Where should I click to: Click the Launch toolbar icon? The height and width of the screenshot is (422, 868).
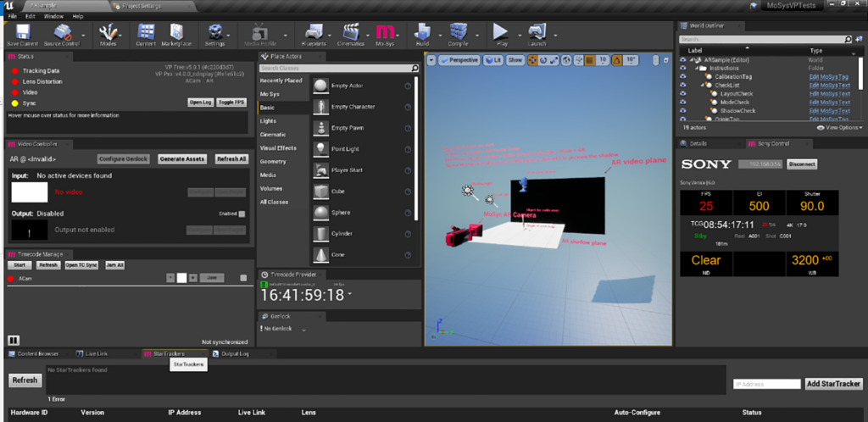pos(537,34)
